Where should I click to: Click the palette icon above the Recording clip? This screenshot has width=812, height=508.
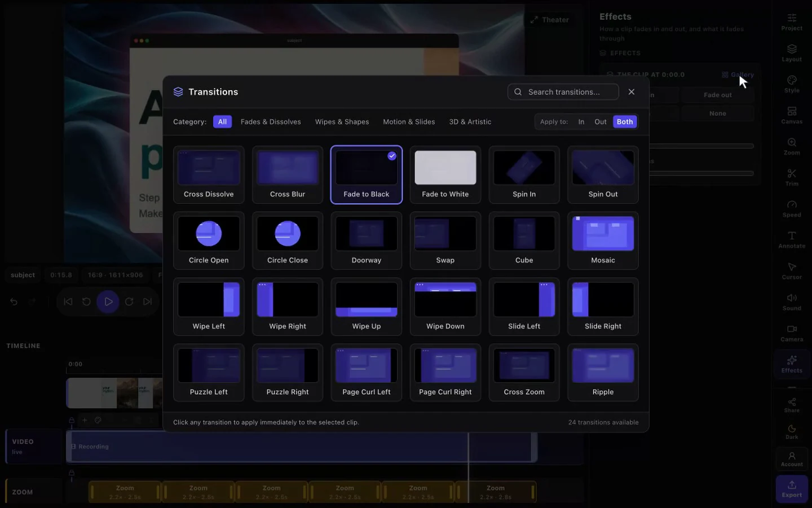[x=98, y=420]
